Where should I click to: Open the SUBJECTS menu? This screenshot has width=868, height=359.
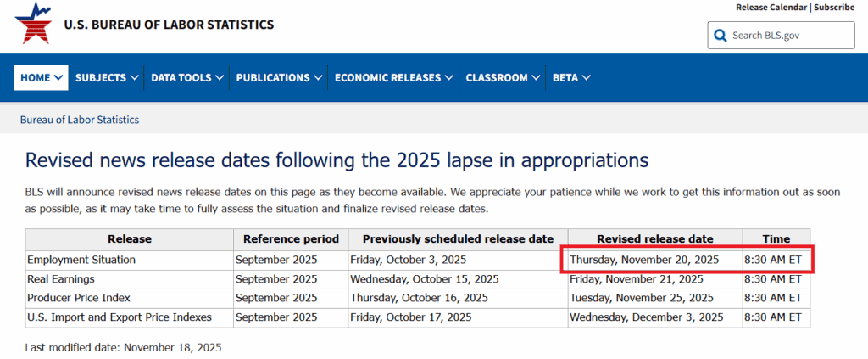pyautogui.click(x=101, y=77)
